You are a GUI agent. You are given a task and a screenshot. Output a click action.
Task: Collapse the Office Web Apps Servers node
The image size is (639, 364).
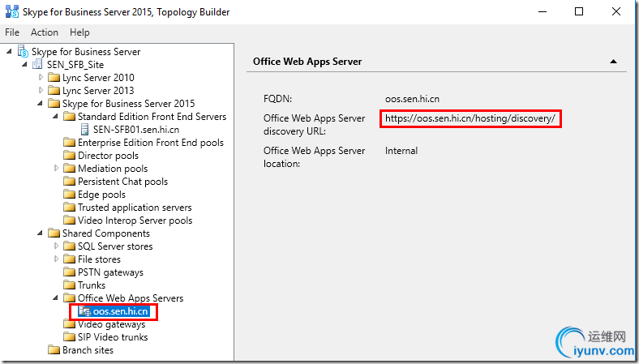pyautogui.click(x=55, y=298)
